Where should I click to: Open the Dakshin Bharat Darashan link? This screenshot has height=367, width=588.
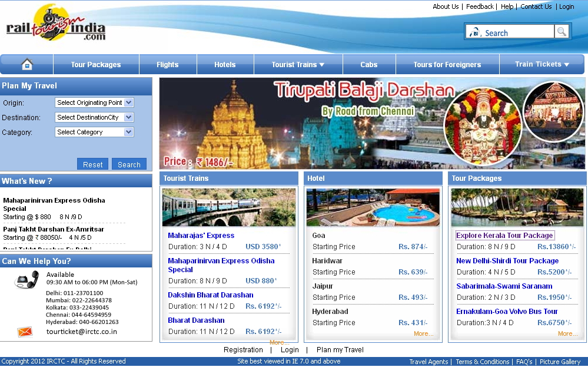point(210,295)
